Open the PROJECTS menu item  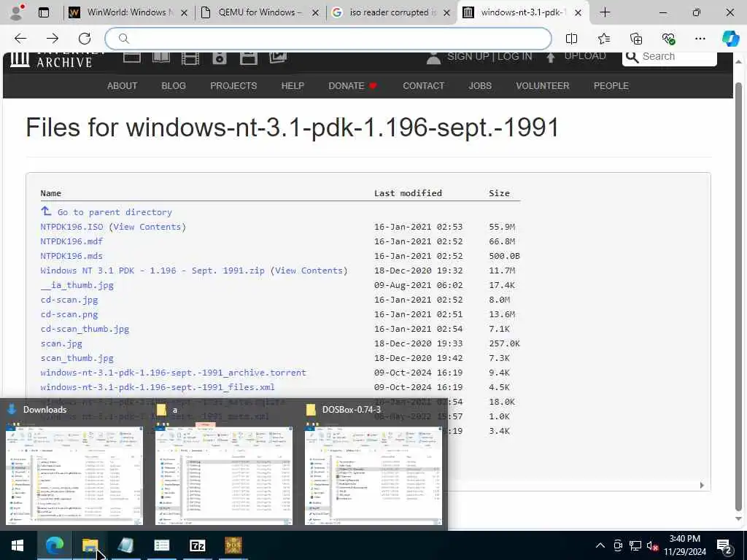click(x=233, y=86)
